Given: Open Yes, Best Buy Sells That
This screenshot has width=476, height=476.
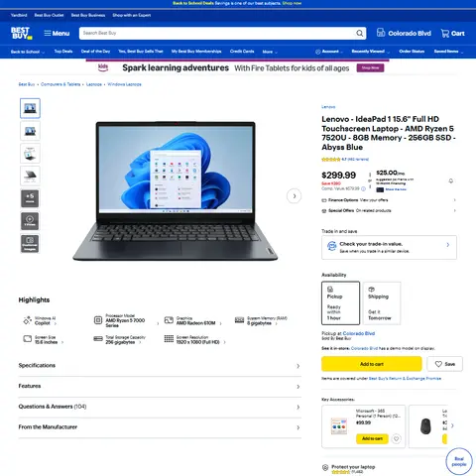Looking at the screenshot, I should pos(141,52).
